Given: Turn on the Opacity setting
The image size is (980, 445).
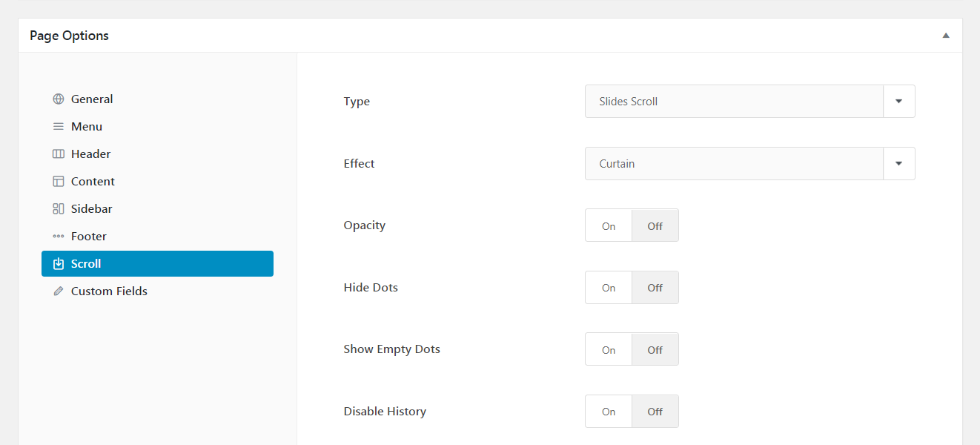Looking at the screenshot, I should [608, 225].
